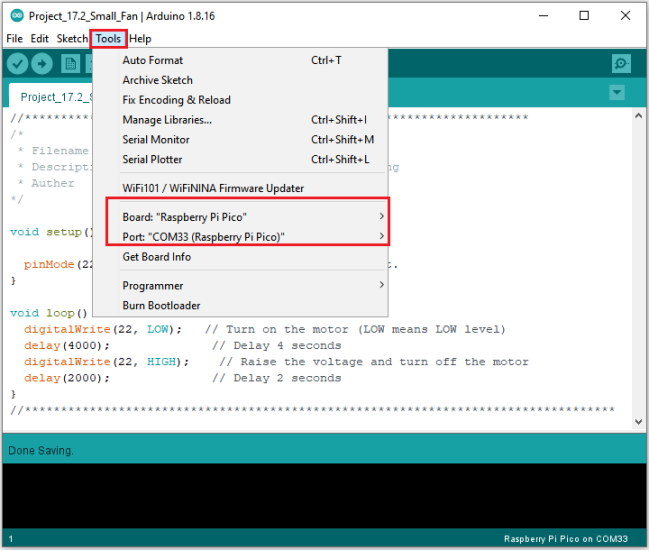Open Serial Monitor magnifier icon in toolbar
This screenshot has height=551, width=650.
coord(621,64)
